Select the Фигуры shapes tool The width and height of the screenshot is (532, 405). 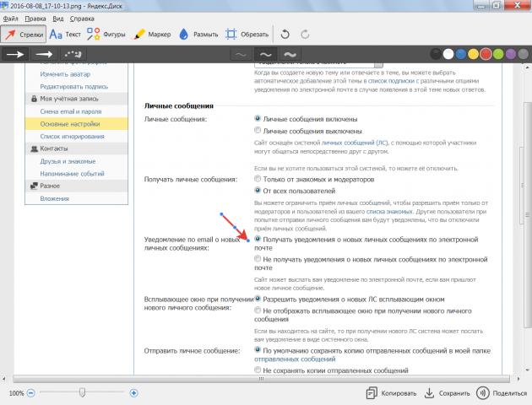(x=106, y=35)
